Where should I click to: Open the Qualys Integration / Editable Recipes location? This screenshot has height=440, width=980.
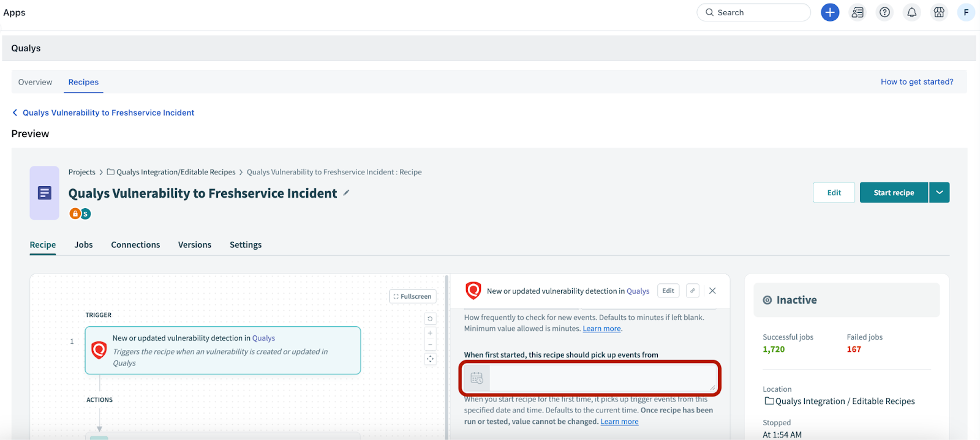click(845, 401)
